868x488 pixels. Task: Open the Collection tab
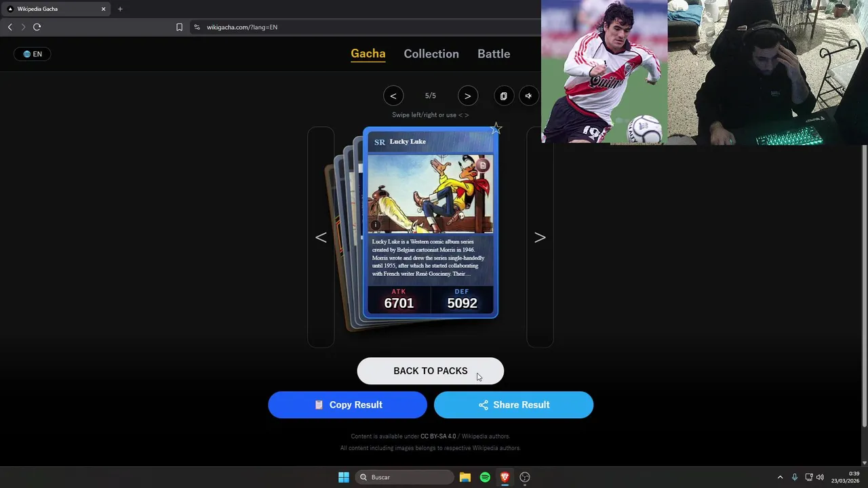coord(431,54)
